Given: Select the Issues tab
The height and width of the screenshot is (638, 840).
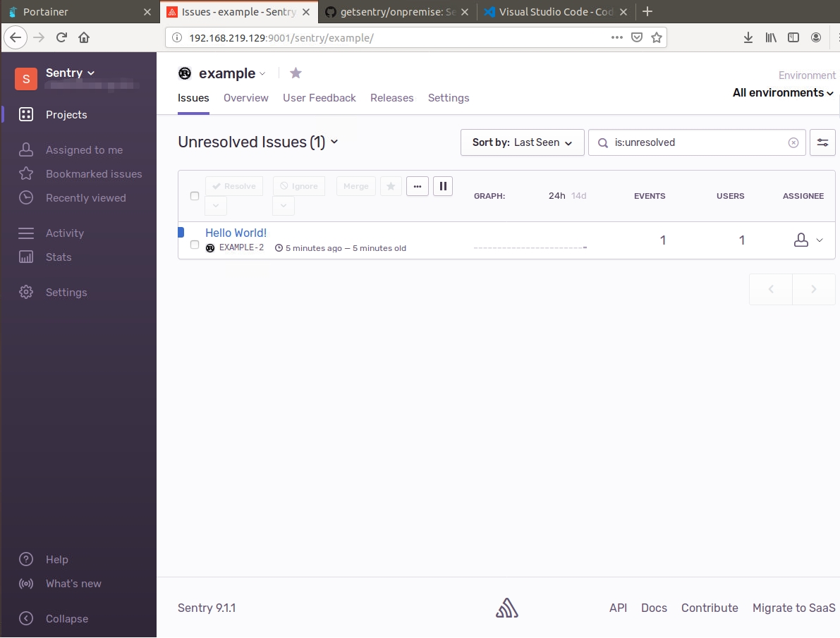Looking at the screenshot, I should click(193, 98).
